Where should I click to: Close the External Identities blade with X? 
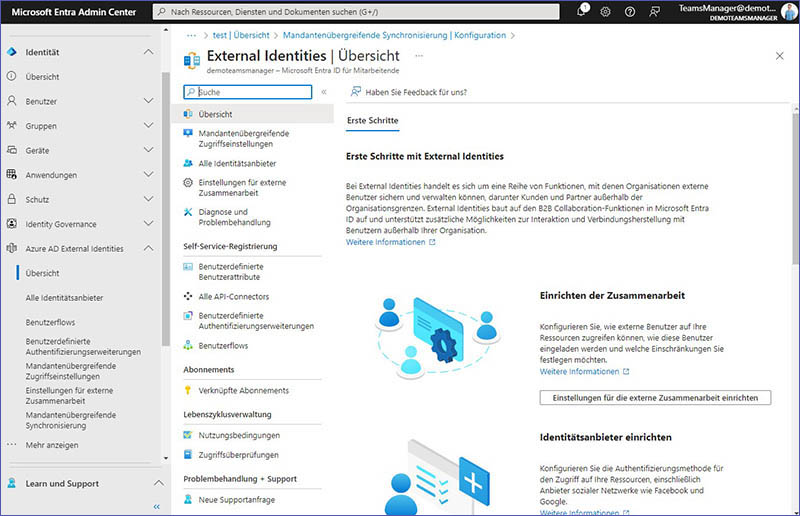(780, 56)
